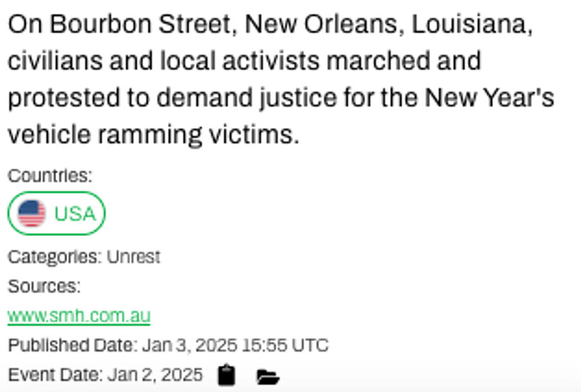Select the USA country tag text

click(75, 214)
